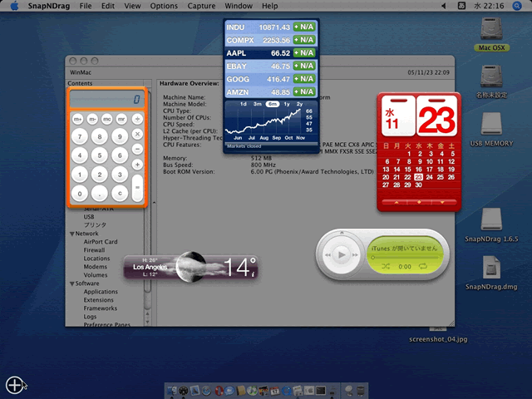532x399 pixels.
Task: Toggle repeat in the iTunes widget
Action: (x=423, y=267)
